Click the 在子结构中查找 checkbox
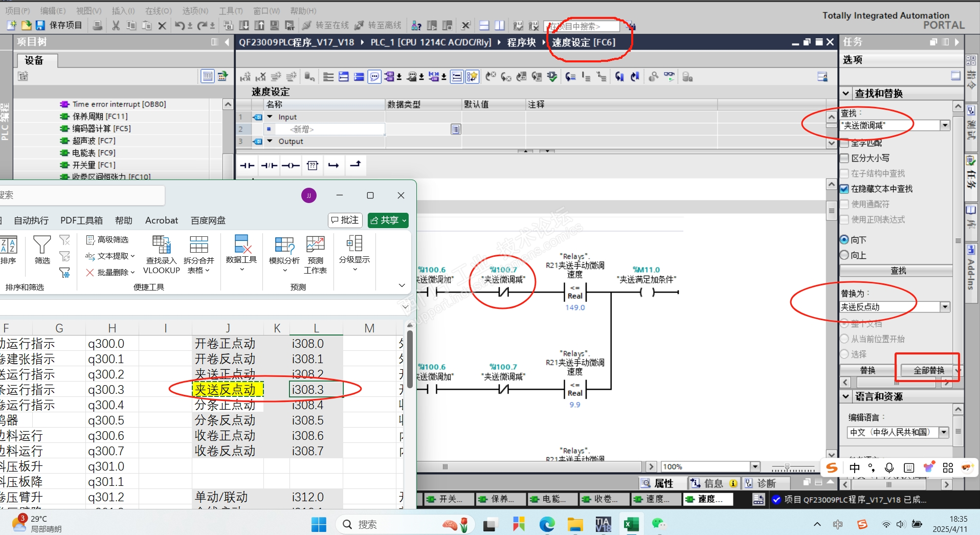This screenshot has height=535, width=980. point(845,173)
